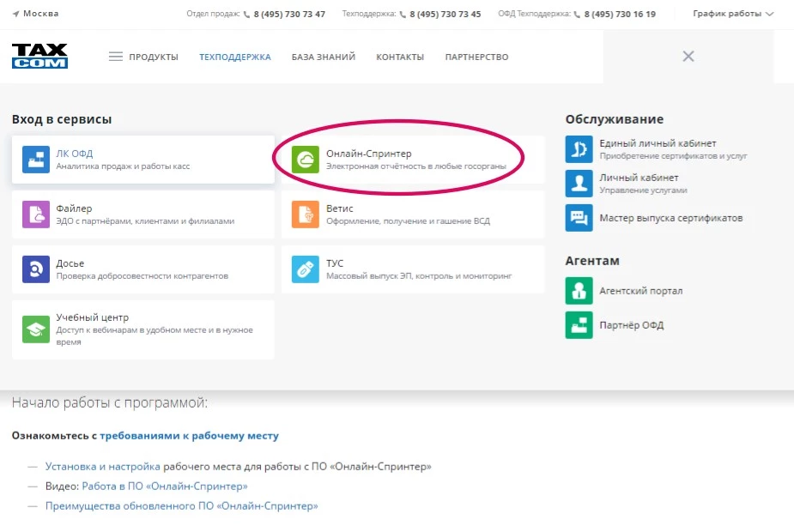This screenshot has height=532, width=794.
Task: Click the ЛК ОФД service icon
Action: click(x=36, y=160)
